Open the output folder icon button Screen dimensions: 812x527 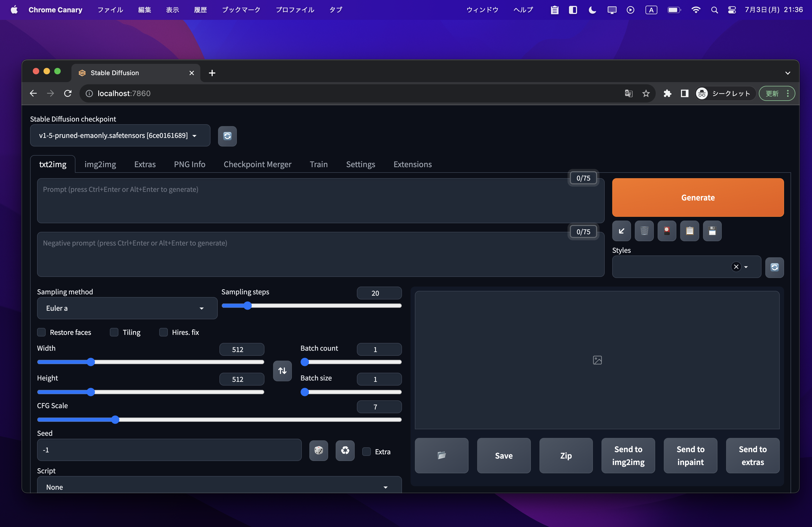[441, 455]
